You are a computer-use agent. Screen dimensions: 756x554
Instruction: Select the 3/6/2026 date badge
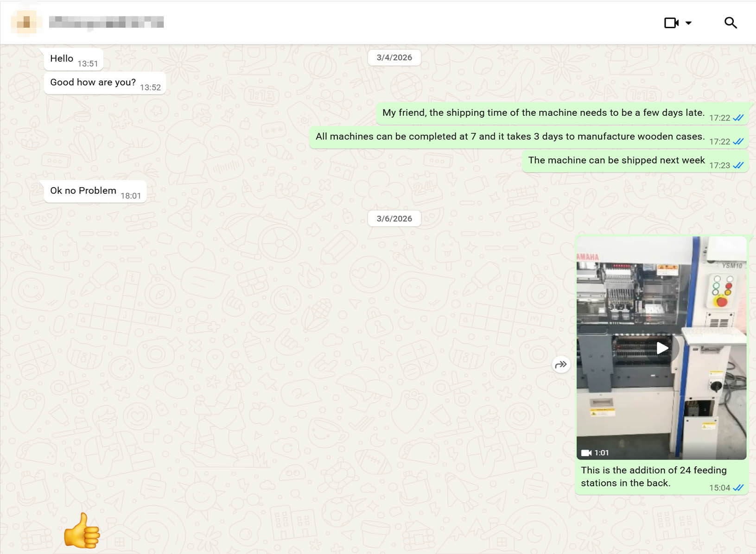coord(394,219)
